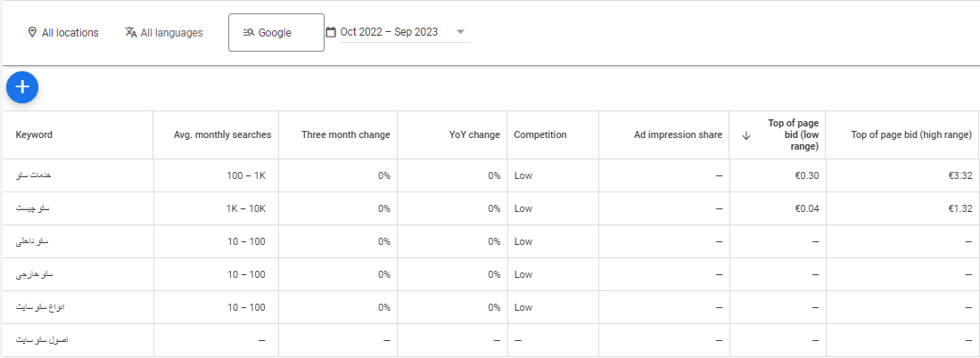Click the calendar icon for date range
The image size is (980, 358).
tap(331, 32)
